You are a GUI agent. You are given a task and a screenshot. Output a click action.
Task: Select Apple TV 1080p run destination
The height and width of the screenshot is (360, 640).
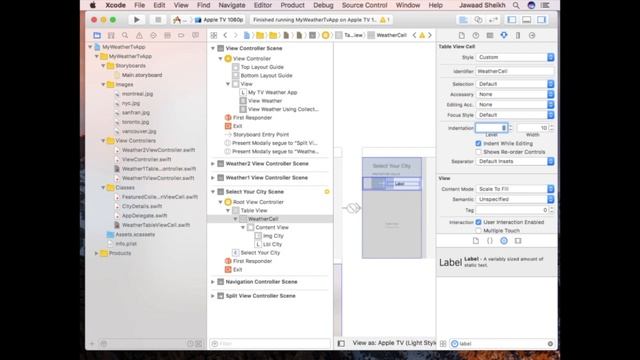click(x=220, y=20)
